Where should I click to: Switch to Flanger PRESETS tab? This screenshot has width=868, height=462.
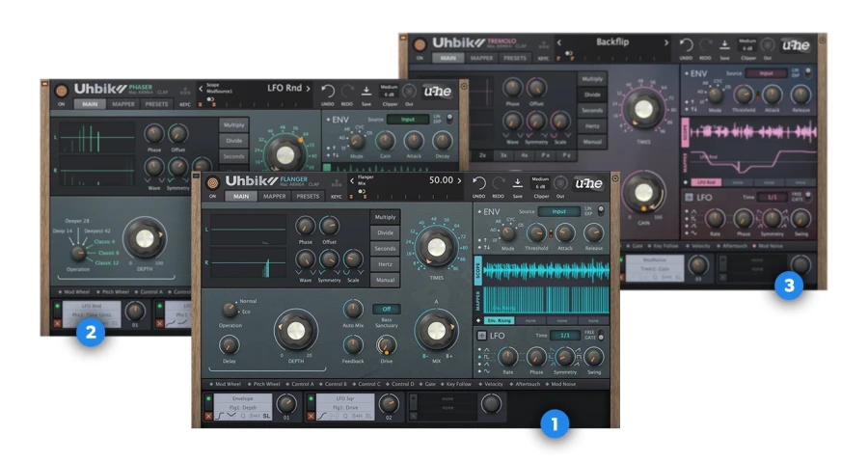pos(308,197)
